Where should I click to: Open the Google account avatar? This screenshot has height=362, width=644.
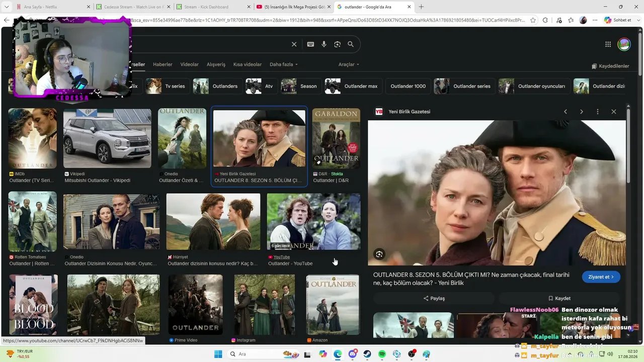[624, 44]
